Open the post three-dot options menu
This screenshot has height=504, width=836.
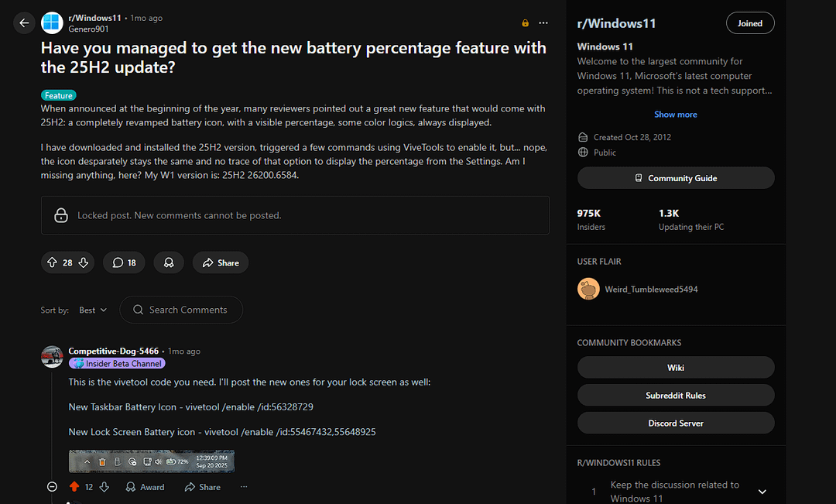click(x=543, y=23)
